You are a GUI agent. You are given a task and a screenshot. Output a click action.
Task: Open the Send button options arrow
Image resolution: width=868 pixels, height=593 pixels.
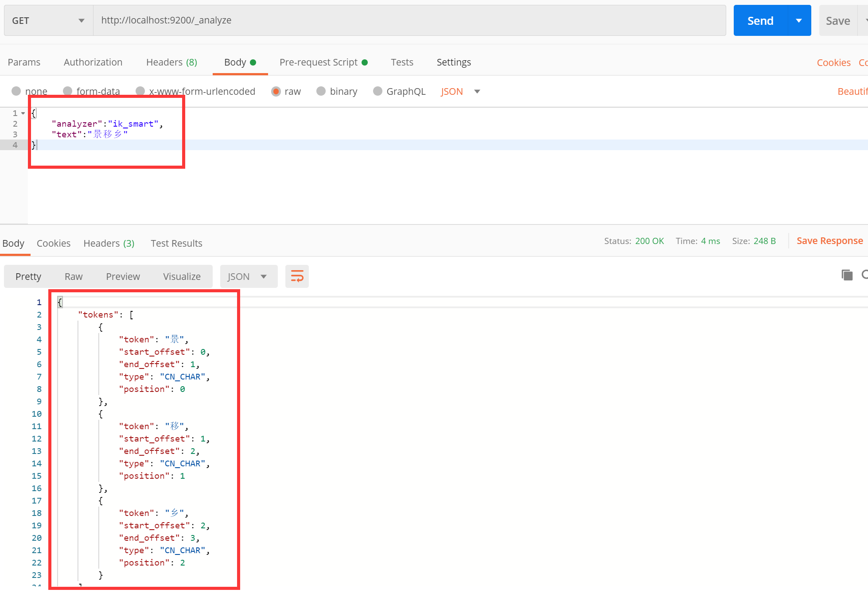pyautogui.click(x=799, y=20)
